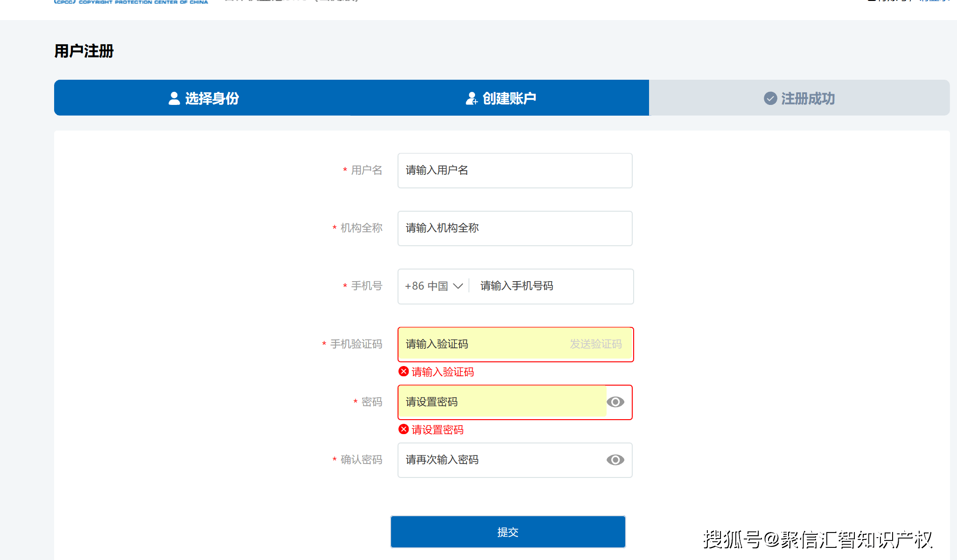Screen dimensions: 957x560
Task: Click the 确认密码 field label
Action: pyautogui.click(x=362, y=460)
